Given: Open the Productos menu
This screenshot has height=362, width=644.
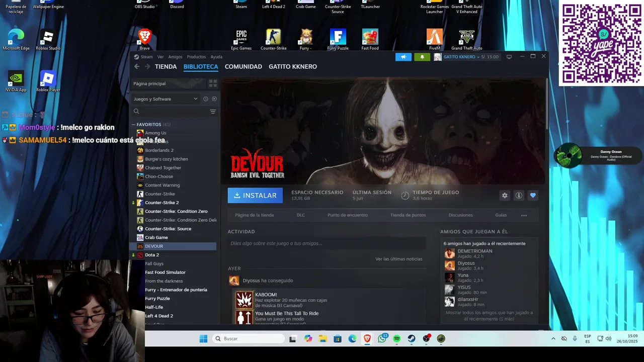Looking at the screenshot, I should coord(196,57).
